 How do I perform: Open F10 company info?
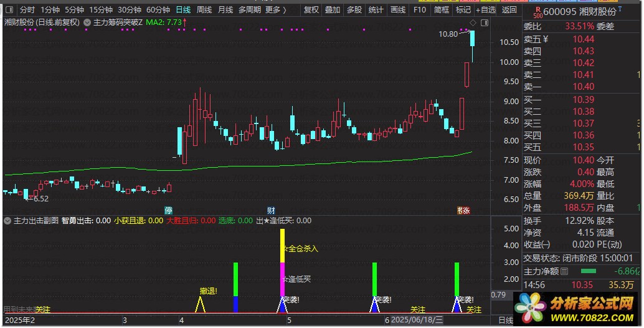click(420, 9)
